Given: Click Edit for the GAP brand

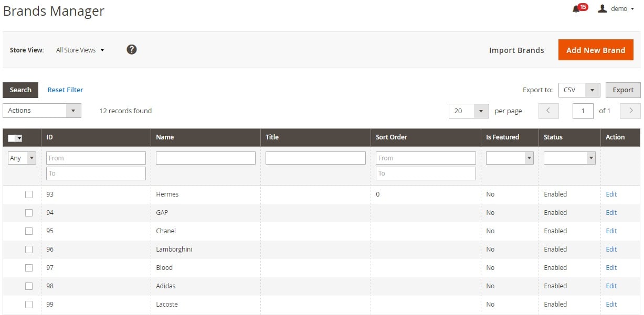Looking at the screenshot, I should (x=611, y=212).
